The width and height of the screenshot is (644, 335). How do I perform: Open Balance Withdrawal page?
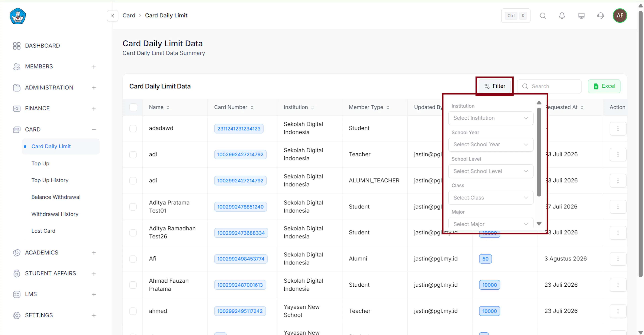pos(56,197)
